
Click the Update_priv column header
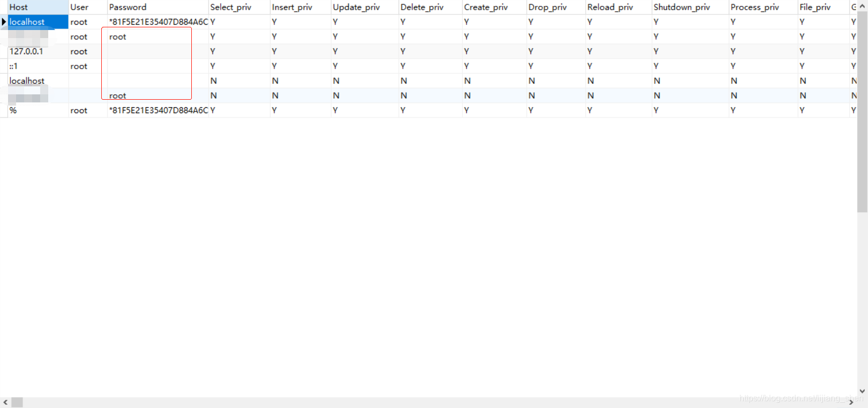(364, 7)
